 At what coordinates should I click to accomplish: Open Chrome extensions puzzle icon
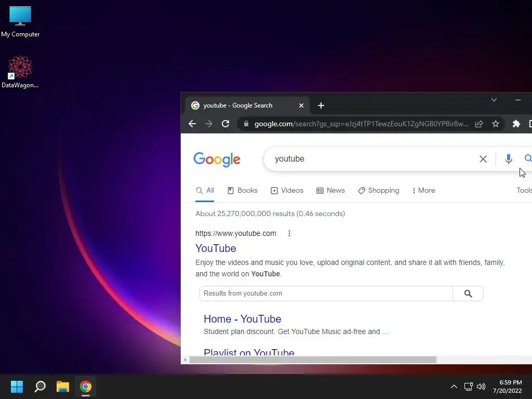coord(516,124)
